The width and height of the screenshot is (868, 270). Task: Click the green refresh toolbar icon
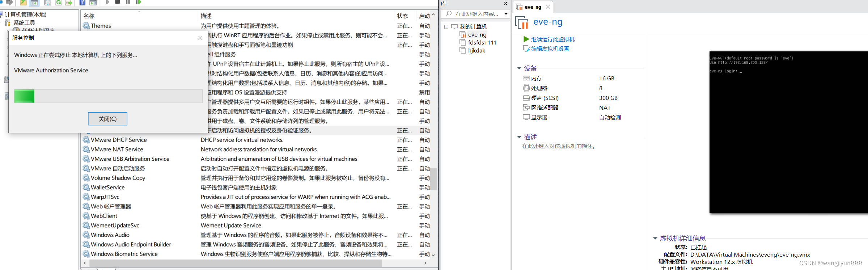click(x=58, y=2)
